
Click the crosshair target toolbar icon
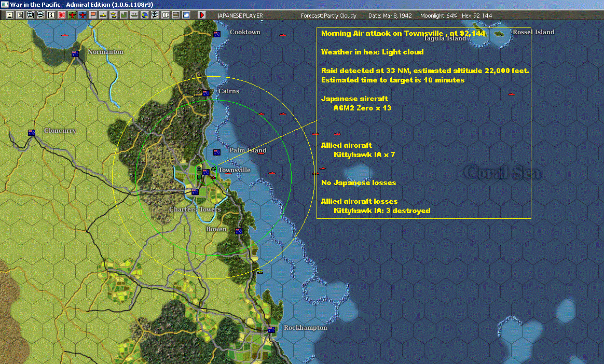tap(155, 15)
